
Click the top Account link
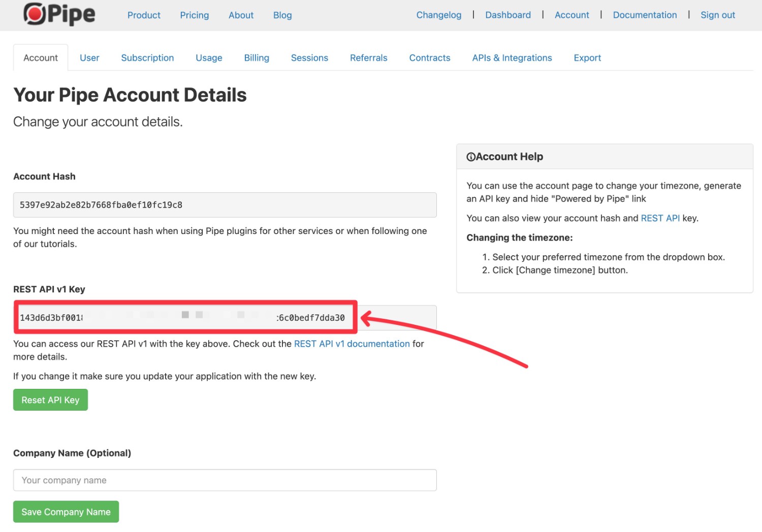[572, 15]
